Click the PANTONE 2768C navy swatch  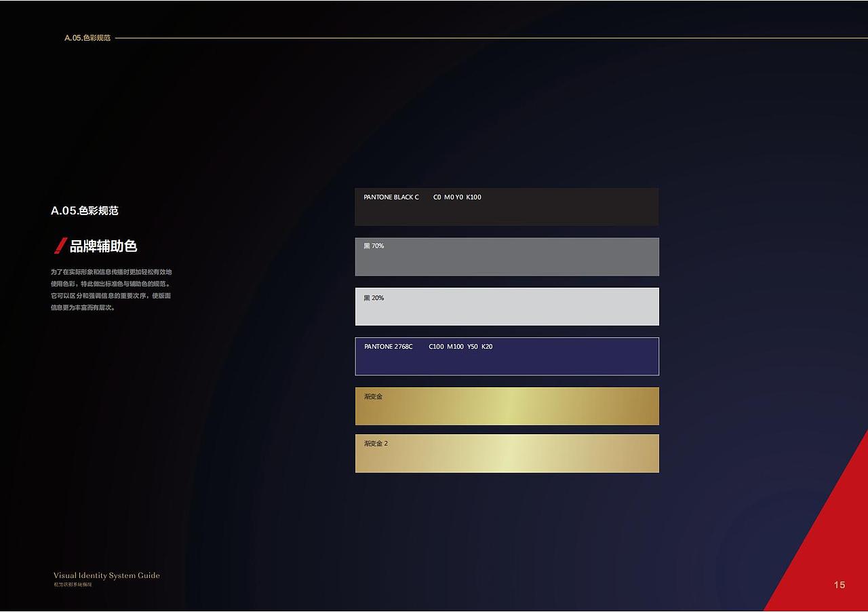pyautogui.click(x=507, y=356)
